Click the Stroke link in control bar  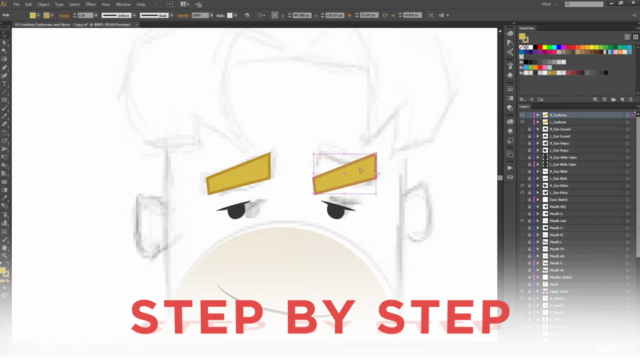pyautogui.click(x=64, y=16)
